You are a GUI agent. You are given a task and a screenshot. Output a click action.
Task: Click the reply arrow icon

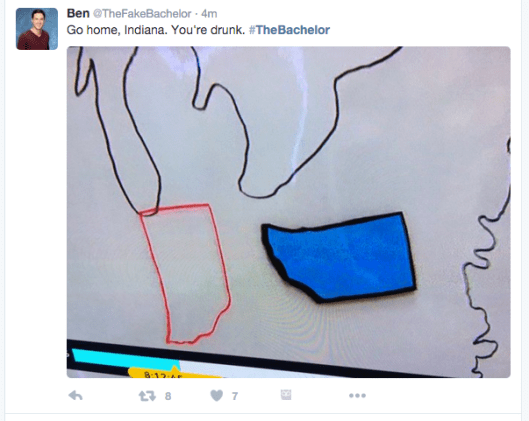[x=76, y=395]
